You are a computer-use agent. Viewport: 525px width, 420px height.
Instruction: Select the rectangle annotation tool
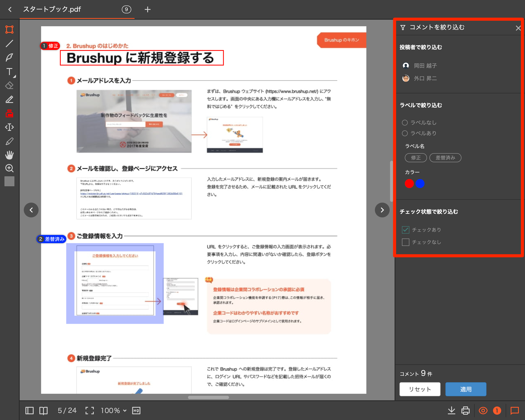pos(9,30)
